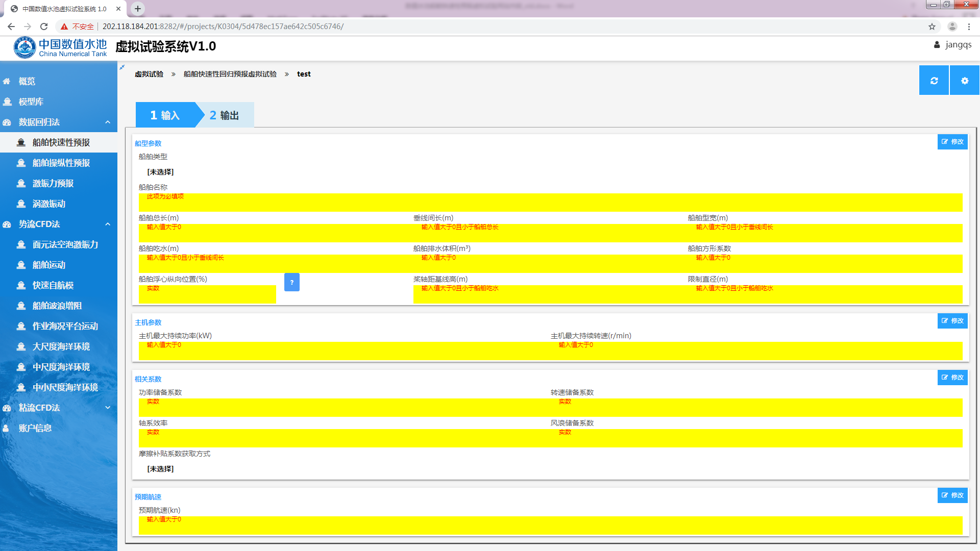Click the pin icon at the sidebar's top-right corner
Viewport: 980px width, 551px height.
pos(122,67)
